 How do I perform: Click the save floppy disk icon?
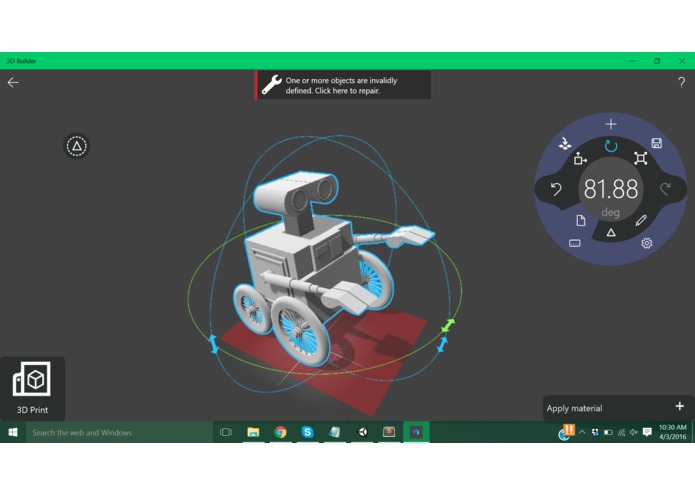point(656,143)
